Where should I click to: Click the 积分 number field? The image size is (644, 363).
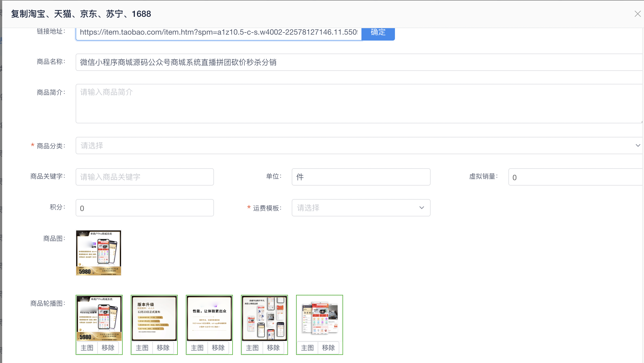[x=145, y=208]
